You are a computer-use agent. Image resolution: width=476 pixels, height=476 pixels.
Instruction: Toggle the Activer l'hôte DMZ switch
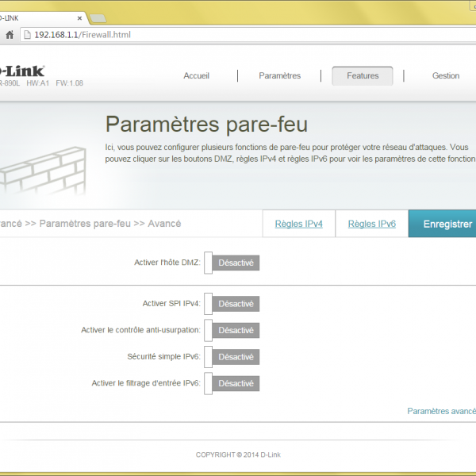coord(232,263)
